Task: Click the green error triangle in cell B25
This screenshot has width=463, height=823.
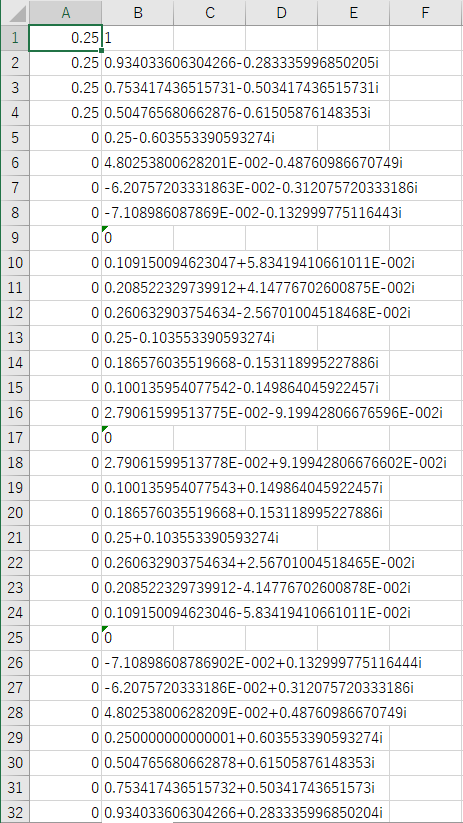Action: 105,628
